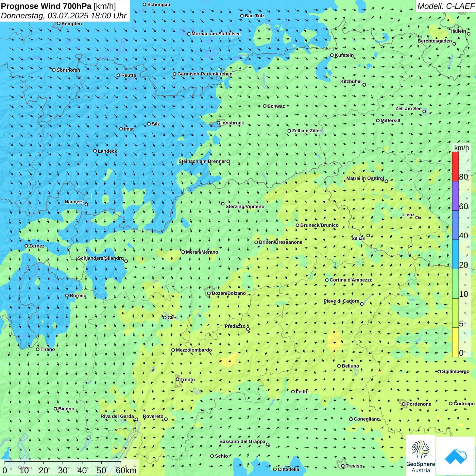
Task: Click the date 'Donnerstag, 03.07.2025 18:00 Uhr'
Action: pyautogui.click(x=64, y=16)
